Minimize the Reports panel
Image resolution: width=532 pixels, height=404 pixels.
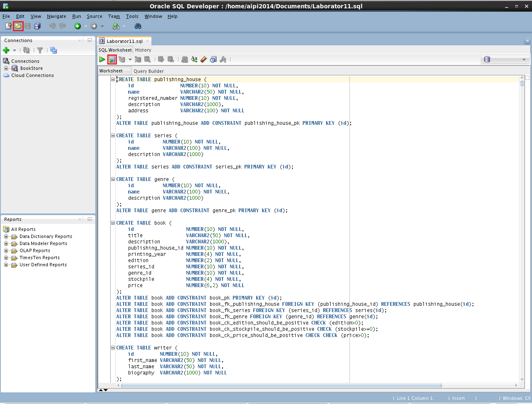click(x=90, y=219)
